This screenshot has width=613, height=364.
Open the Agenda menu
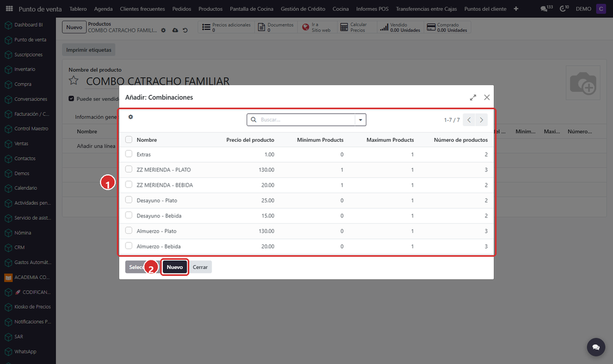[103, 8]
